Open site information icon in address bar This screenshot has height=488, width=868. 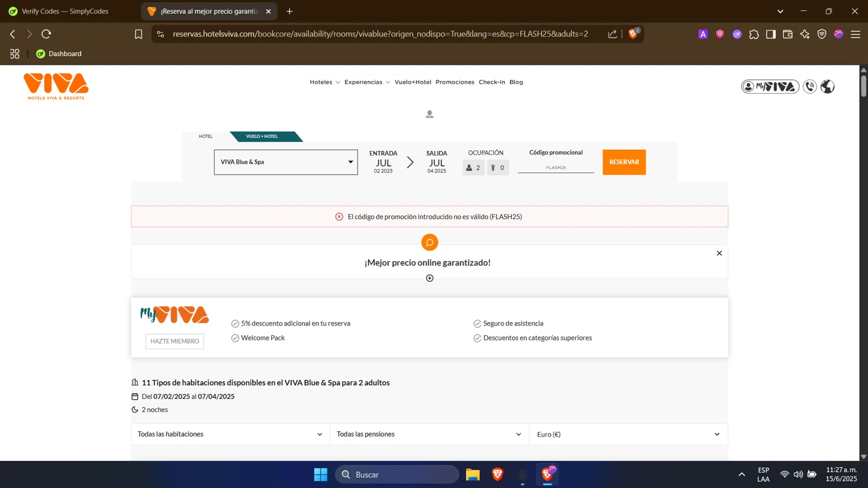point(160,34)
